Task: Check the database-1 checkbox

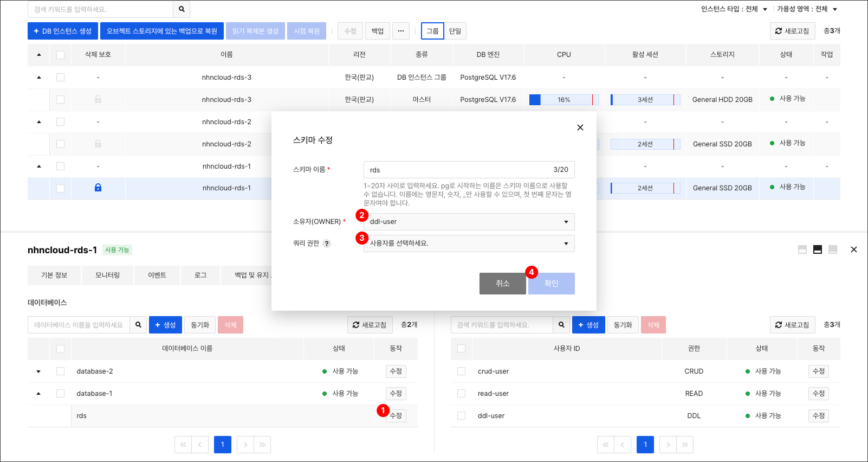Action: coord(60,393)
